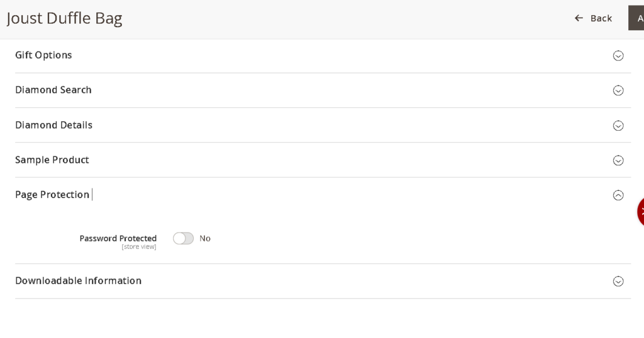Click the "No" label beside the toggle
The height and width of the screenshot is (338, 644).
click(205, 239)
